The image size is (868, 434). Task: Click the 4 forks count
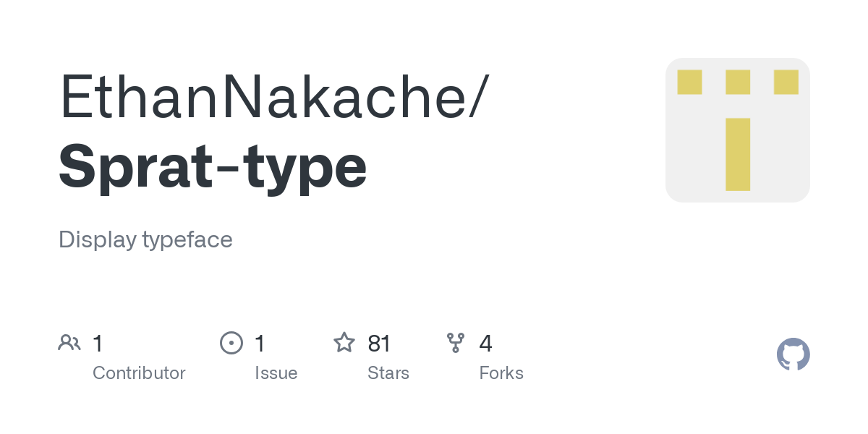485,343
